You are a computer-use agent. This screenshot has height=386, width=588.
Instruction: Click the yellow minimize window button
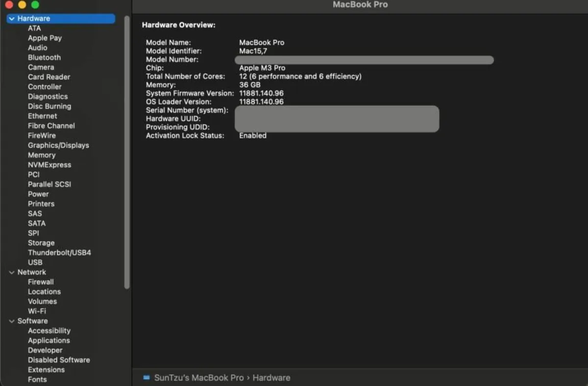(22, 5)
